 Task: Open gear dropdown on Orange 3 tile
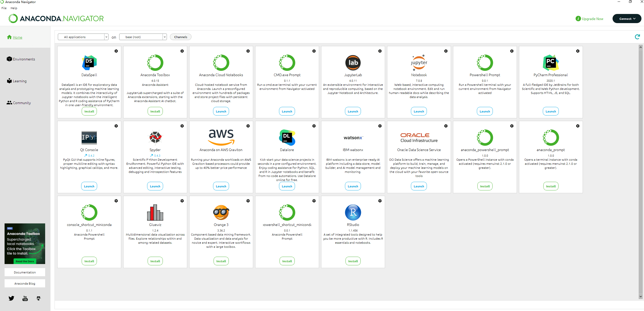click(248, 201)
